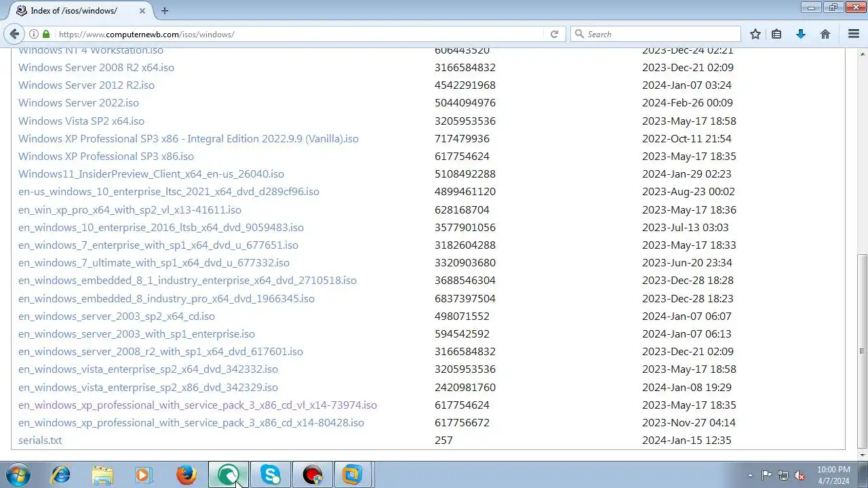This screenshot has width=868, height=488.
Task: Click en_windows_7_ultimate_with_sp1 iso
Action: pyautogui.click(x=154, y=262)
